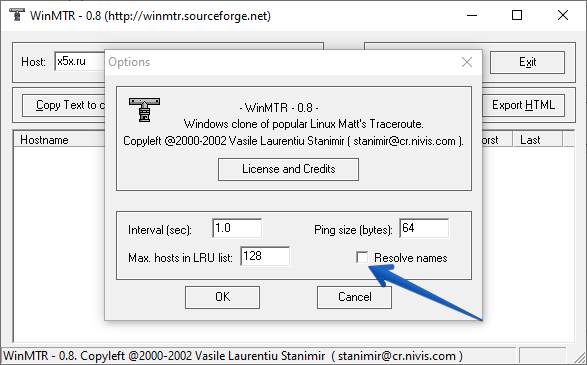The height and width of the screenshot is (365, 587).
Task: Click the WinMTR logo in Options dialog
Action: [145, 110]
